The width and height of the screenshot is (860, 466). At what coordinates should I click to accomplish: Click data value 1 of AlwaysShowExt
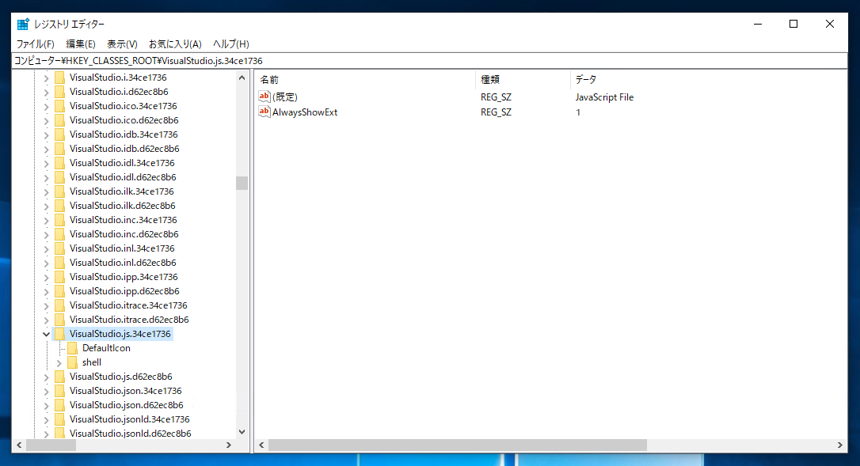point(578,112)
